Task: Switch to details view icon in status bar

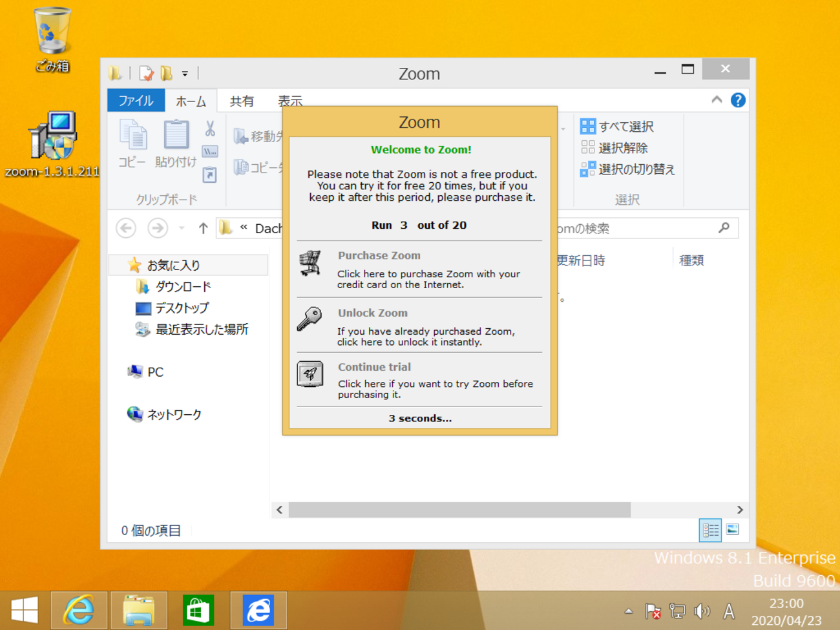Action: click(710, 530)
